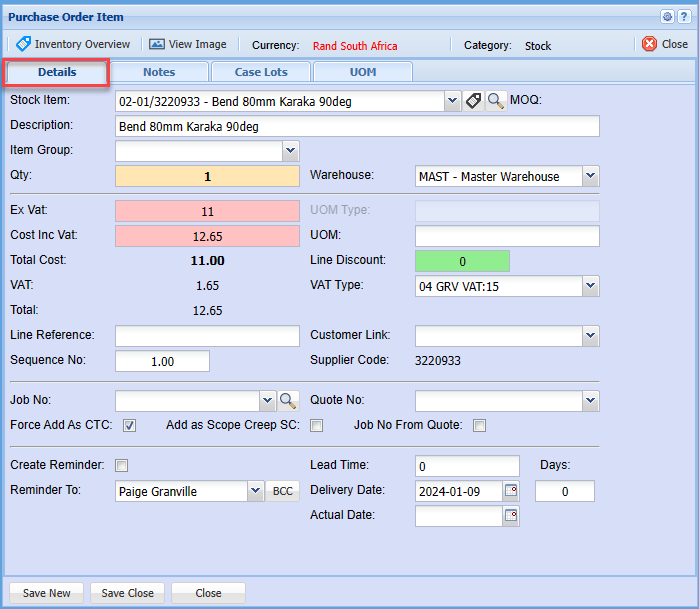
Task: Open the VAT Type dropdown
Action: pyautogui.click(x=589, y=286)
